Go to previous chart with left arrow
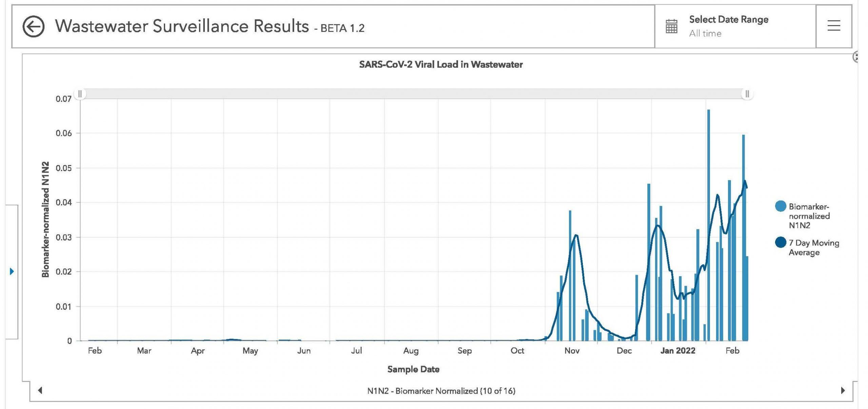Screen dimensions: 868x409 (40, 390)
